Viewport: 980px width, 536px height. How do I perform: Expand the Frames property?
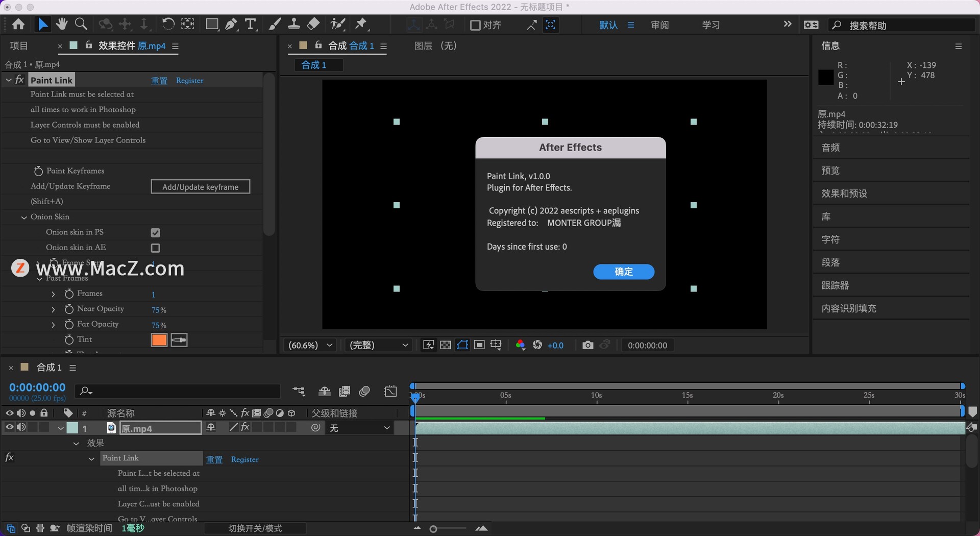point(53,294)
